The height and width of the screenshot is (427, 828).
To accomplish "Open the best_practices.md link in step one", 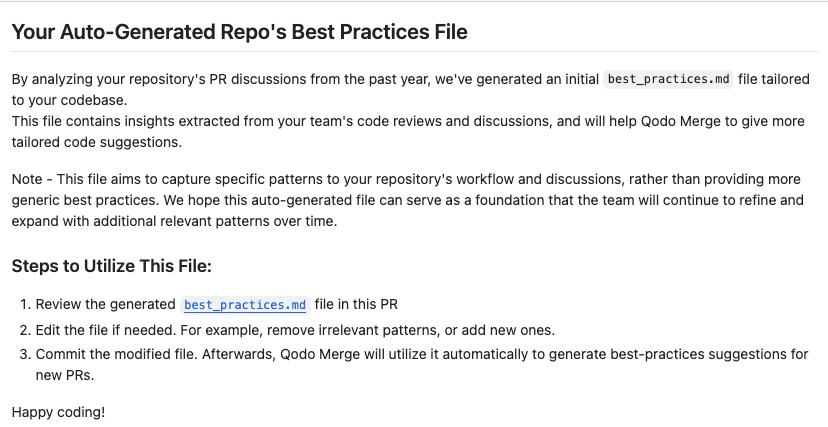I will point(245,305).
